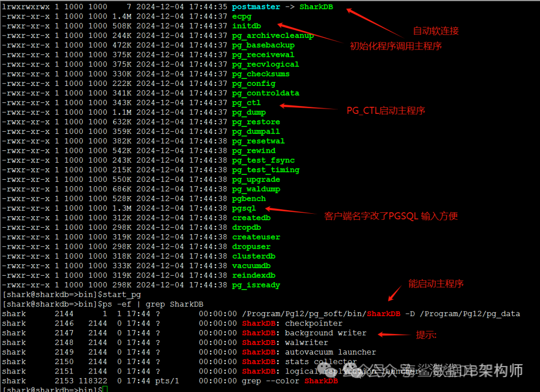Click the pg_isready filename

(255, 285)
